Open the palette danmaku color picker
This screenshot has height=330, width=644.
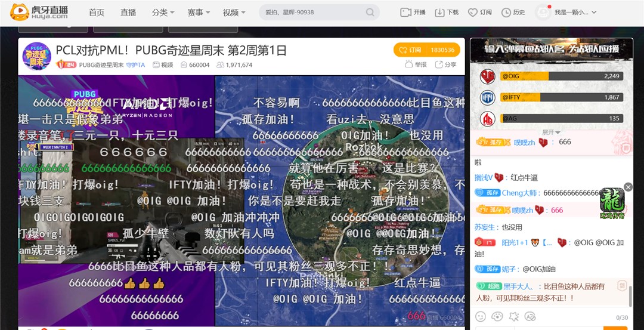pos(497,316)
